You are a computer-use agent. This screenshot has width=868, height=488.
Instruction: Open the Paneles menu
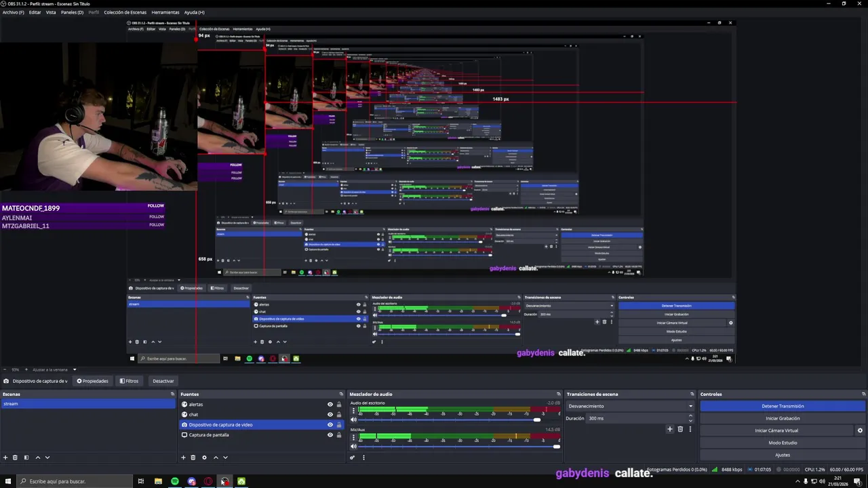pos(73,12)
